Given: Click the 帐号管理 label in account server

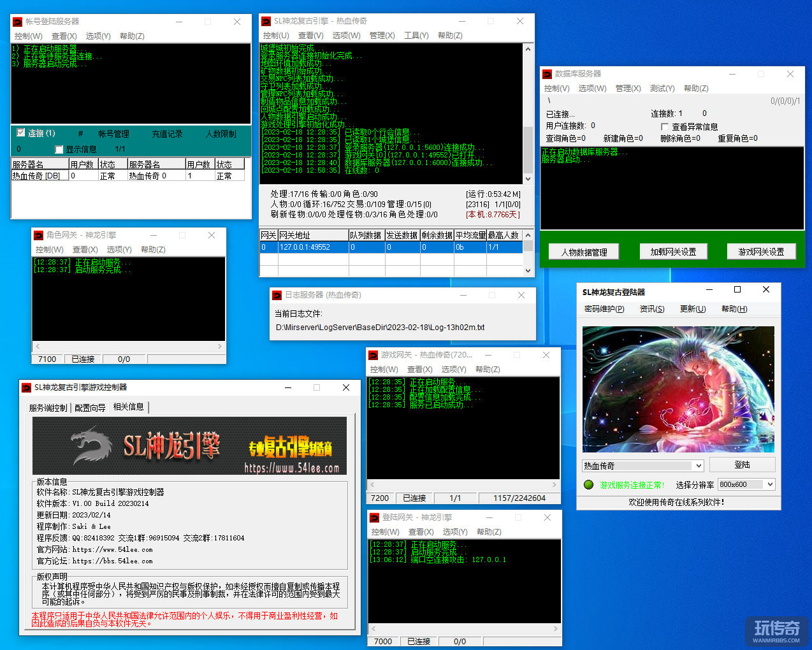Looking at the screenshot, I should pyautogui.click(x=113, y=134).
